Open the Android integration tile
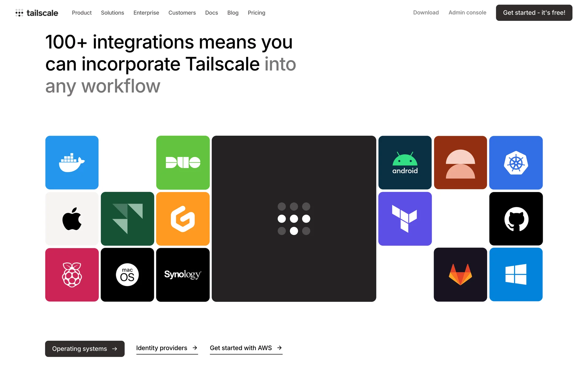 pos(405,163)
